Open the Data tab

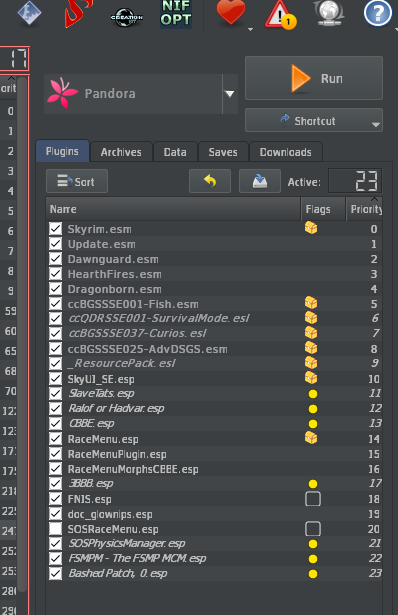(x=175, y=152)
